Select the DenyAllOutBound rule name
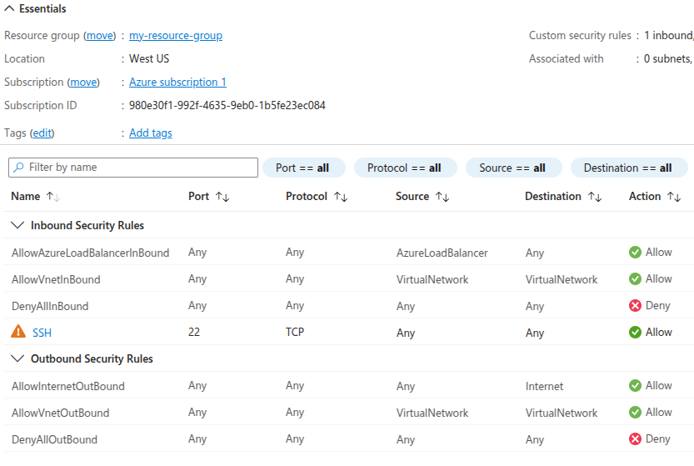Screen dimensions: 694x466 54,440
